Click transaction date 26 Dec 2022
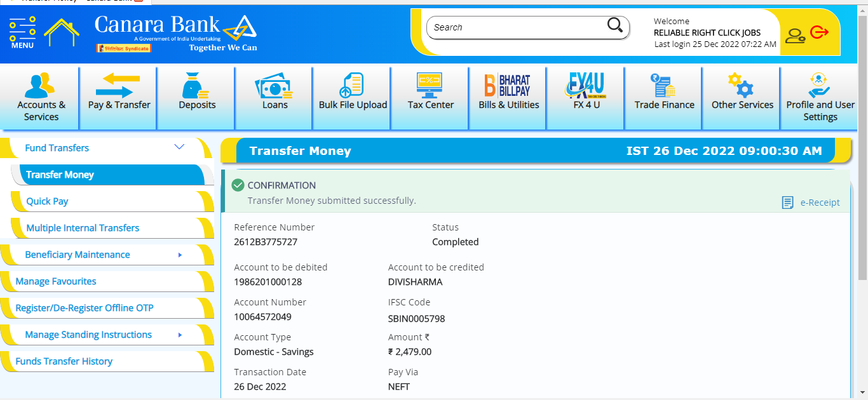 260,387
